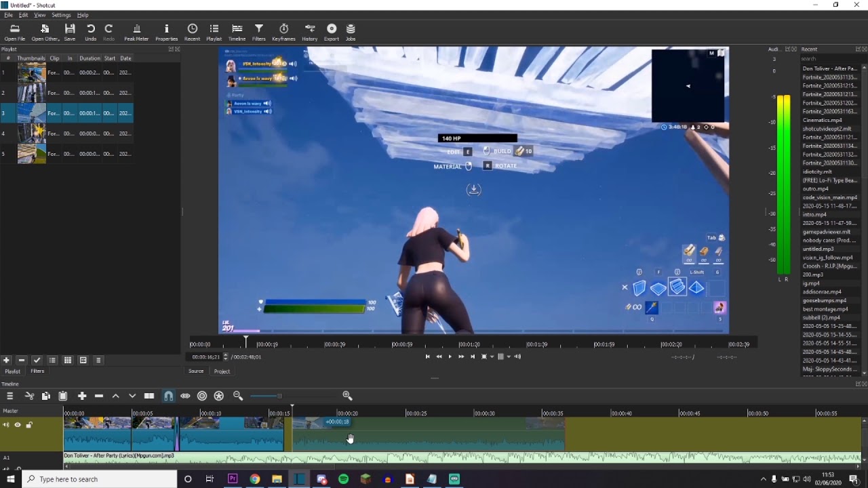Viewport: 868px width, 488px height.
Task: Show the Properties panel
Action: 166,33
